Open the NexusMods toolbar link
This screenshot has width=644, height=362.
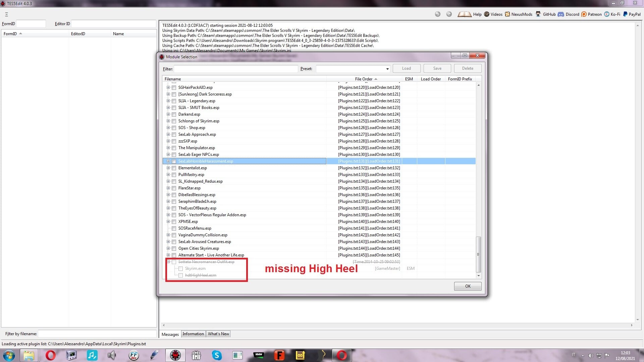coord(519,14)
